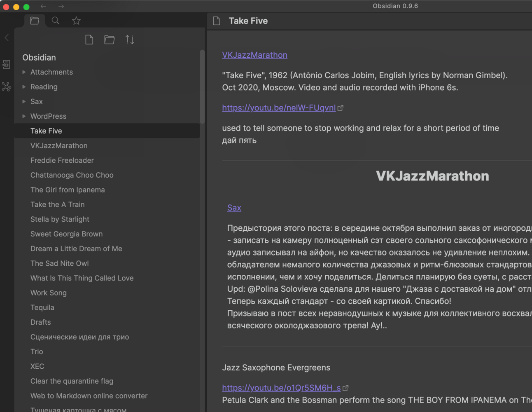The height and width of the screenshot is (412, 532).
Task: Close the Obsidian window
Action: point(6,7)
